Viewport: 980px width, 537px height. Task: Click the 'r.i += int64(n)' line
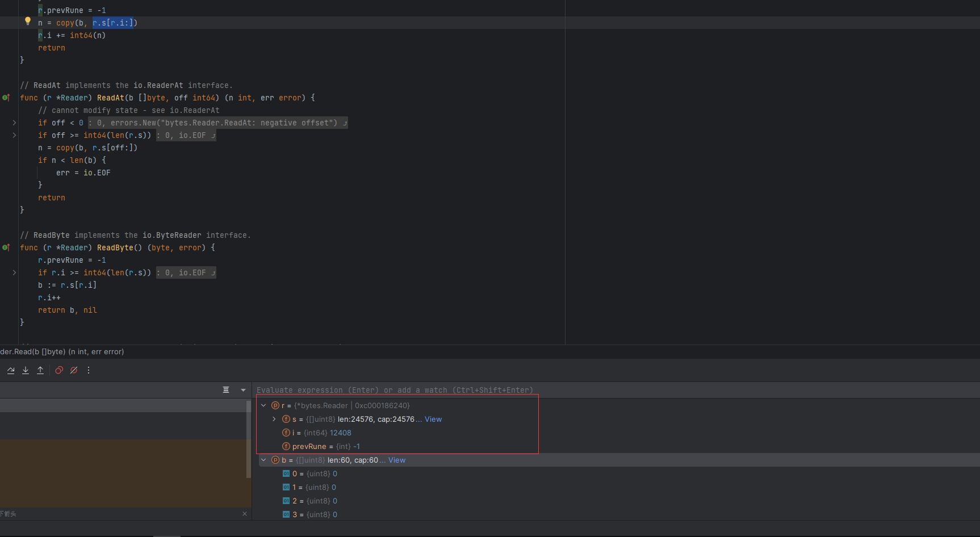click(x=72, y=35)
